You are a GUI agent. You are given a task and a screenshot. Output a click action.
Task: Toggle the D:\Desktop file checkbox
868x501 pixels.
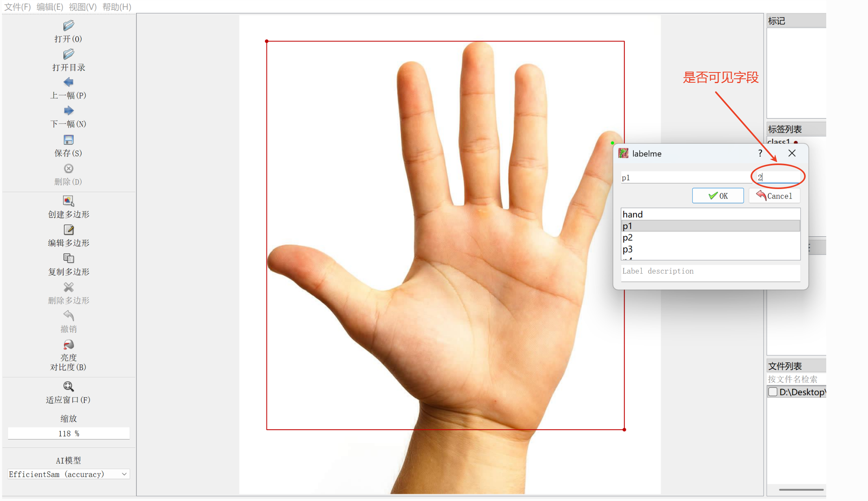pyautogui.click(x=773, y=392)
